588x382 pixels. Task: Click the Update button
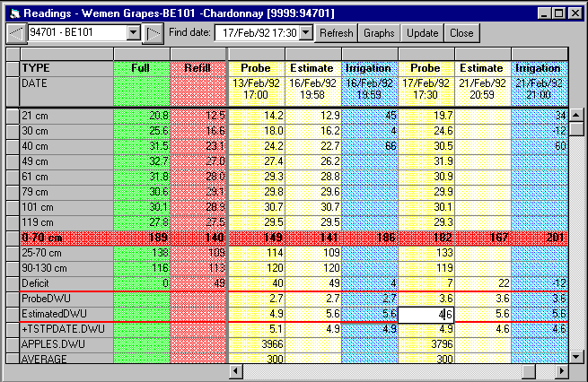coord(422,32)
